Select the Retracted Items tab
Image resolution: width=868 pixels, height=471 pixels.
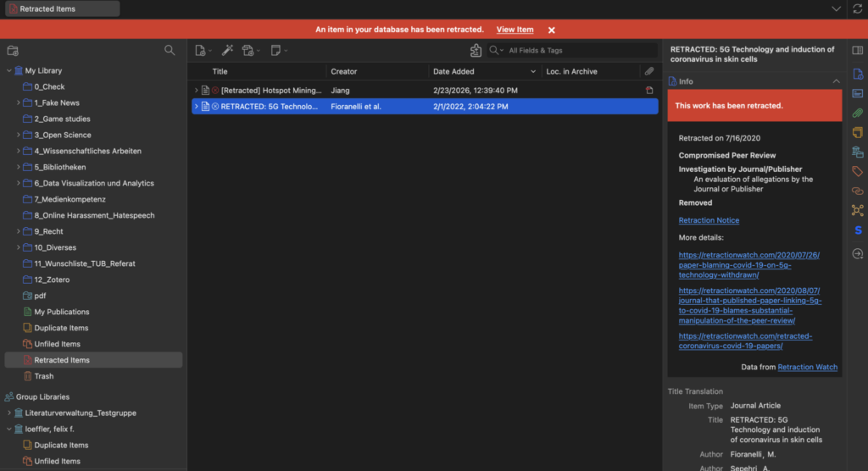62,8
